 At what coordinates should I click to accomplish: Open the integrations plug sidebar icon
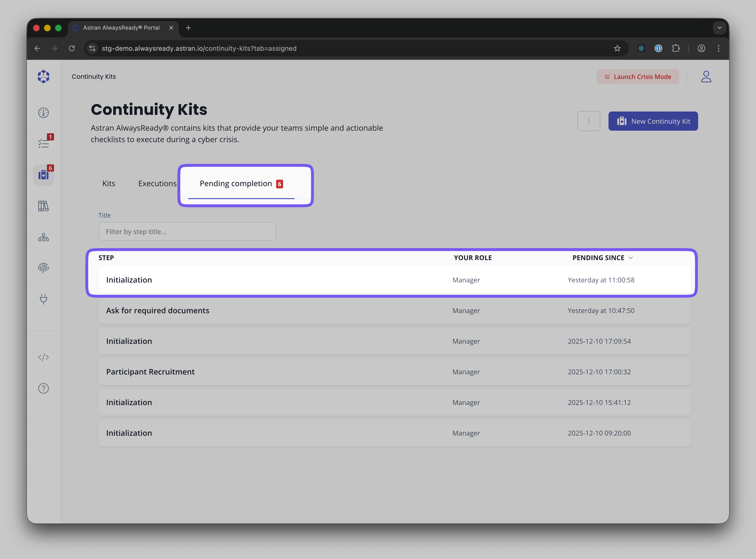(43, 299)
